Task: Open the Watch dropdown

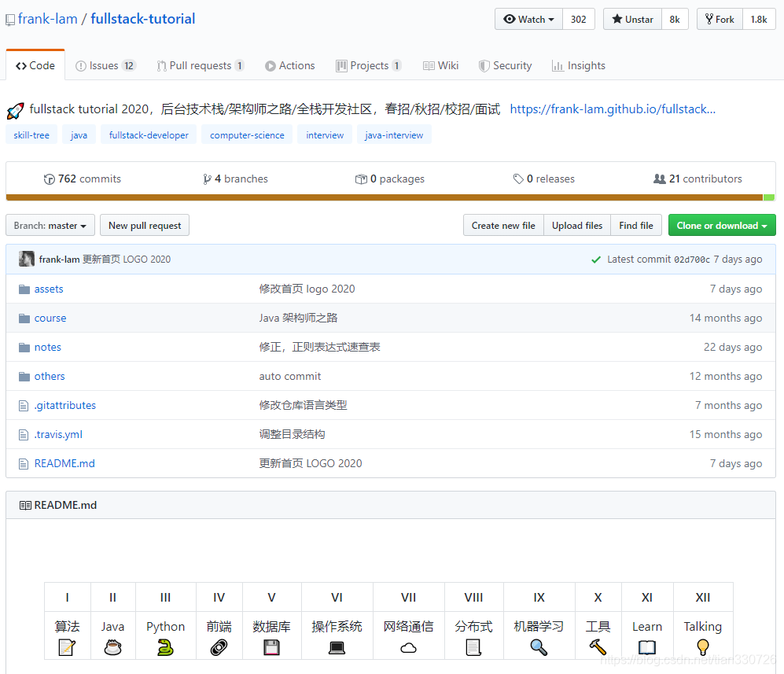Action: click(529, 19)
